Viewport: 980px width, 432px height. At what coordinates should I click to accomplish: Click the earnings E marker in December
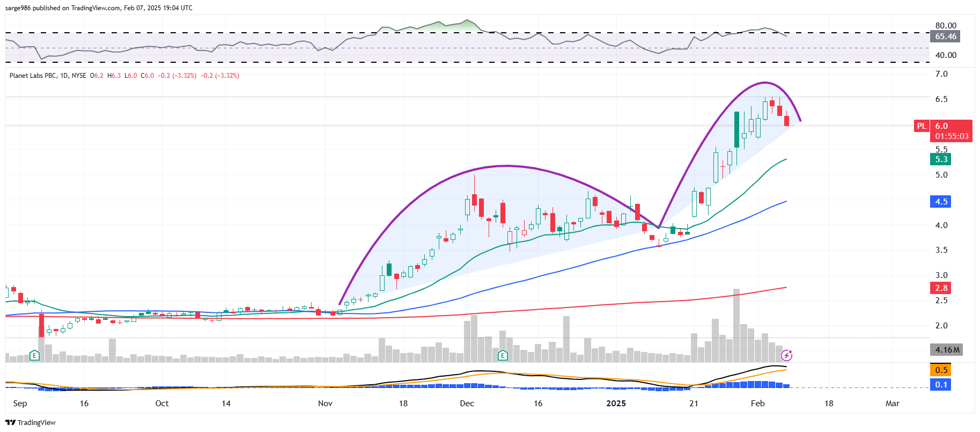click(x=503, y=355)
